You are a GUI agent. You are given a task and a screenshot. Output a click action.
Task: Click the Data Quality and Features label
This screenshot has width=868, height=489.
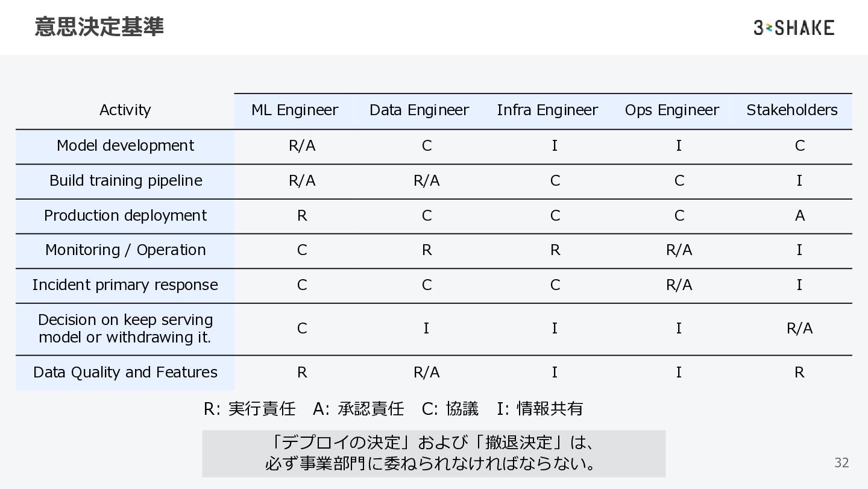(125, 373)
